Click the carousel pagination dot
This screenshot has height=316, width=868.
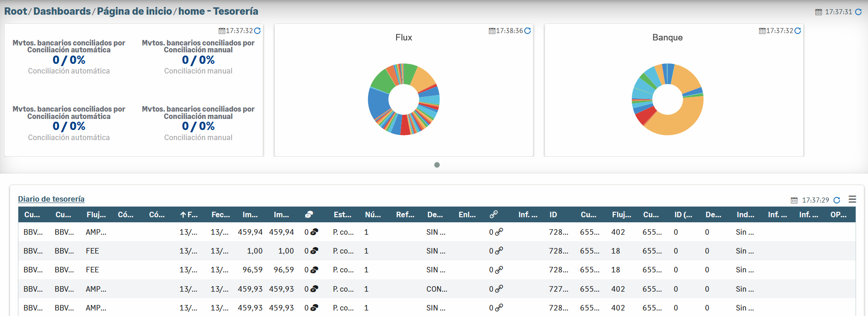[437, 165]
